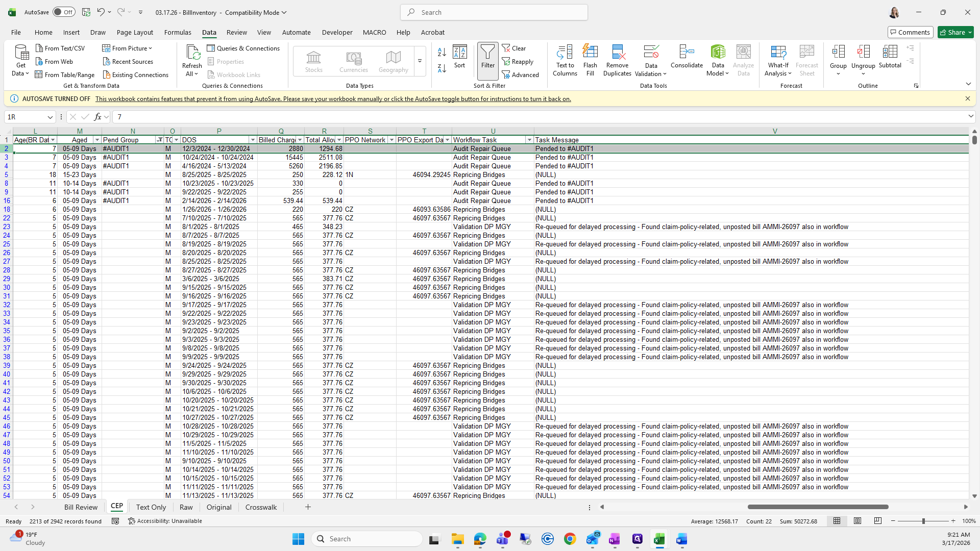The image size is (980, 551).
Task: Switch to Page Break Preview view
Action: click(878, 521)
